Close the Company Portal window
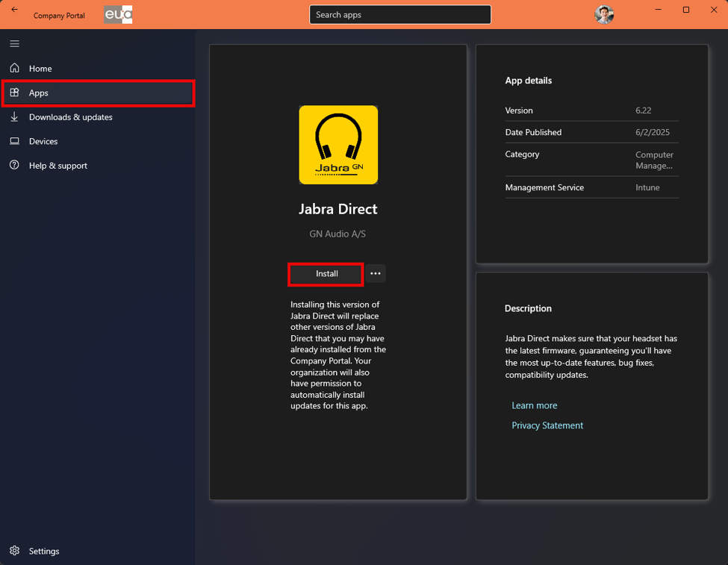 pyautogui.click(x=714, y=10)
